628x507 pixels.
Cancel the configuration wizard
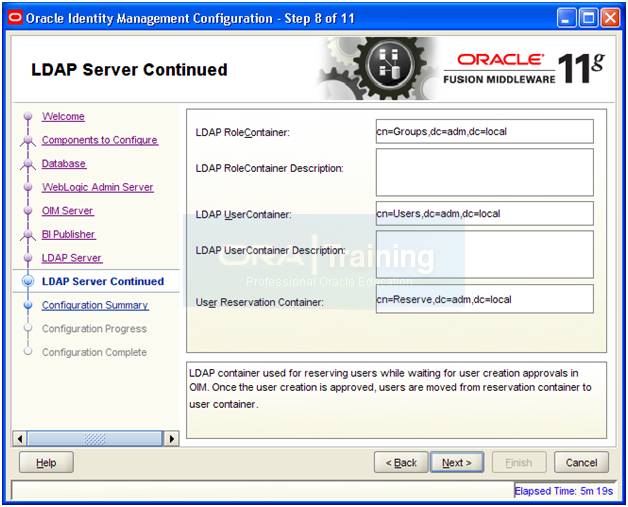pyautogui.click(x=581, y=463)
